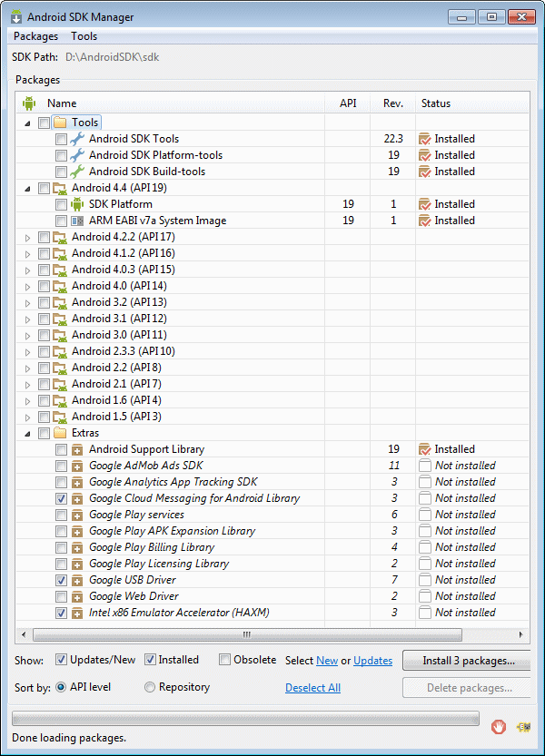Uncheck the Intel x86 Emulator Accelerator (HAXM) checkbox
Image resolution: width=545 pixels, height=756 pixels.
pyautogui.click(x=61, y=613)
